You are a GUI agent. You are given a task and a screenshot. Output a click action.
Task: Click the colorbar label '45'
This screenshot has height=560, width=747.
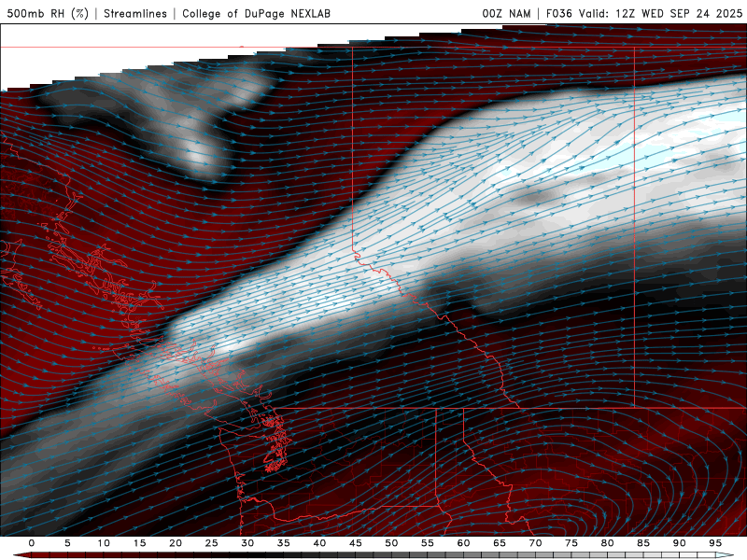point(356,543)
